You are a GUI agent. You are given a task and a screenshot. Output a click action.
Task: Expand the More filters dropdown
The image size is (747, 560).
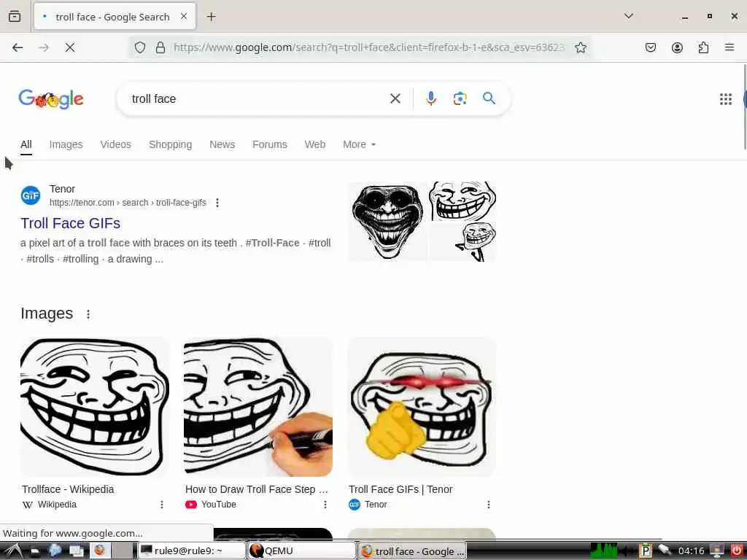point(359,144)
